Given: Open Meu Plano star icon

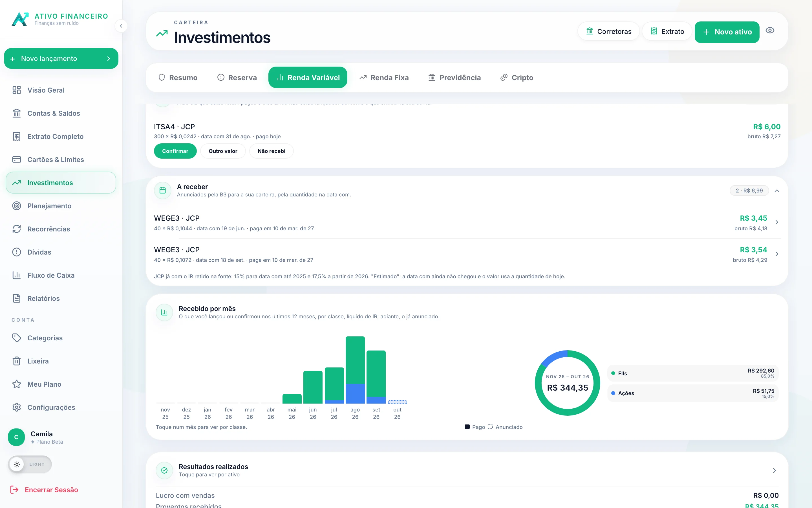Looking at the screenshot, I should [x=16, y=384].
